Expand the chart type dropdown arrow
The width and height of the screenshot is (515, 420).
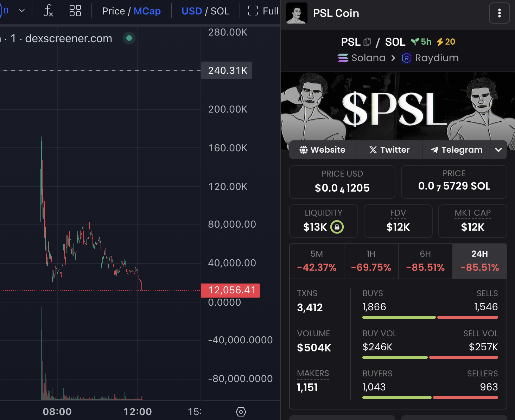coord(22,11)
